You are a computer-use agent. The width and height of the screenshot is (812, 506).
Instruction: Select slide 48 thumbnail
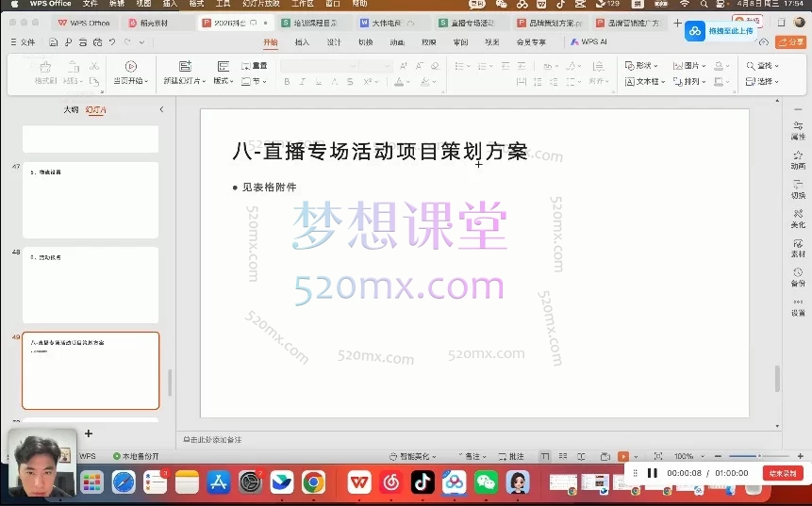coord(91,286)
